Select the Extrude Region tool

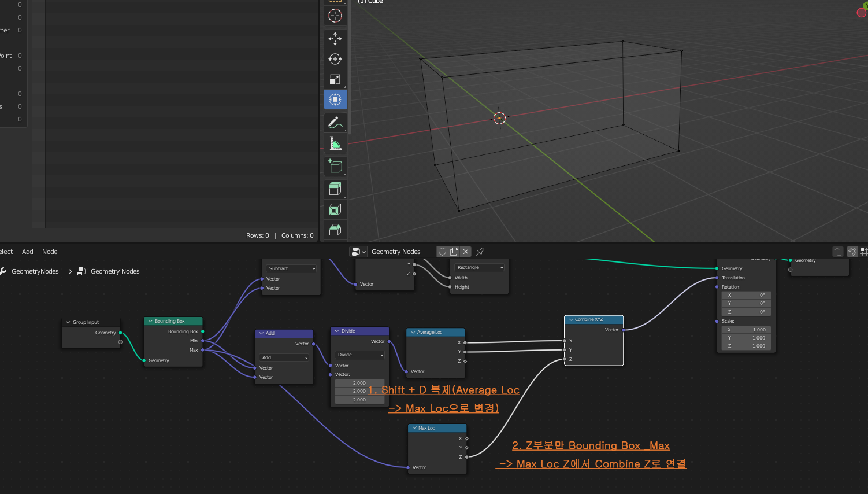coord(335,189)
